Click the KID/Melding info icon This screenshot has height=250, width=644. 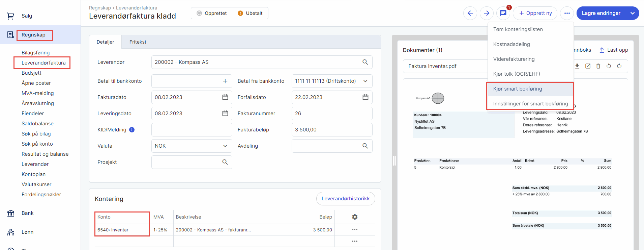click(x=132, y=130)
